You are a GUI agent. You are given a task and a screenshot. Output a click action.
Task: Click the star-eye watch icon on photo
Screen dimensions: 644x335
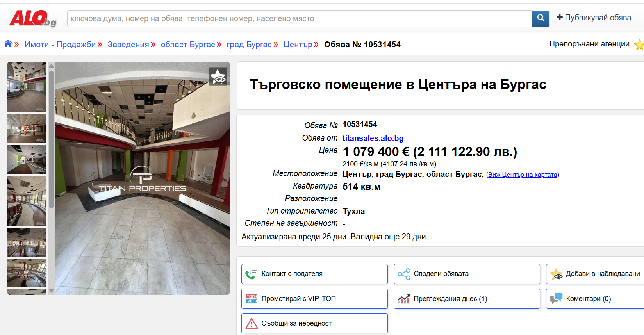pos(218,77)
